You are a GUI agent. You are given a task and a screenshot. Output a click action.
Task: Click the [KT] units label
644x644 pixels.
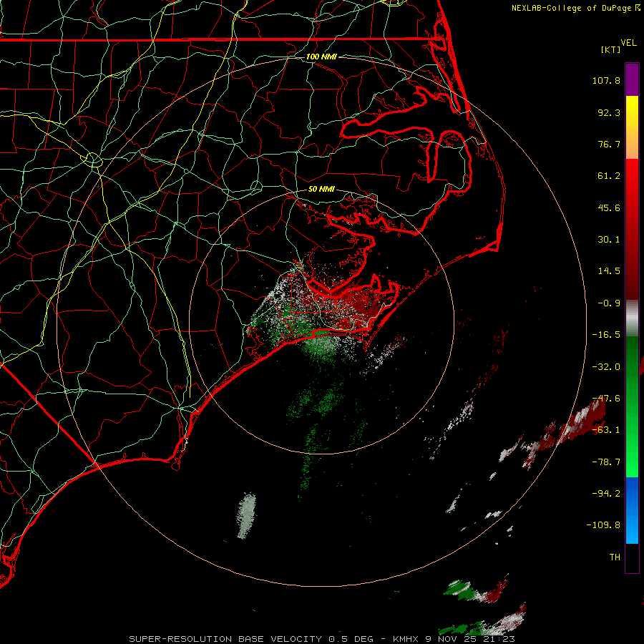tap(611, 49)
